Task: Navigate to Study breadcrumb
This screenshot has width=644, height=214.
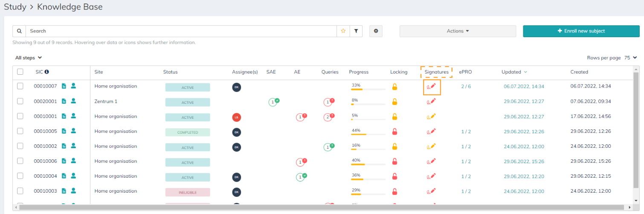Action: [x=15, y=7]
